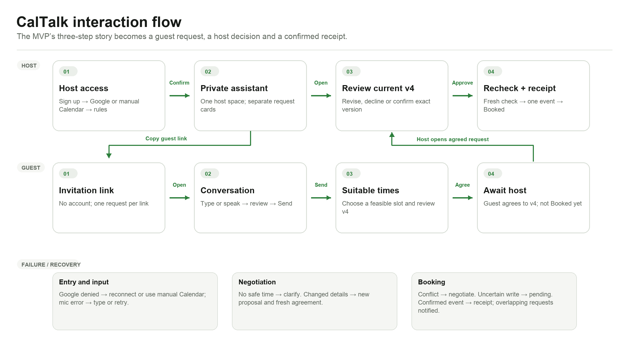Click the 'Approve' arrow label
This screenshot has height=364, width=629.
click(462, 83)
